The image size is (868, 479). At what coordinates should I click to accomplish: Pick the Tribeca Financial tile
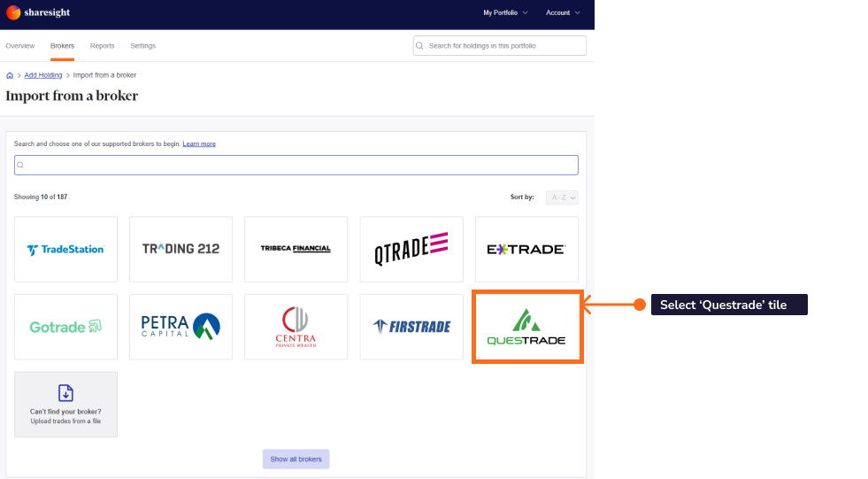click(x=296, y=249)
